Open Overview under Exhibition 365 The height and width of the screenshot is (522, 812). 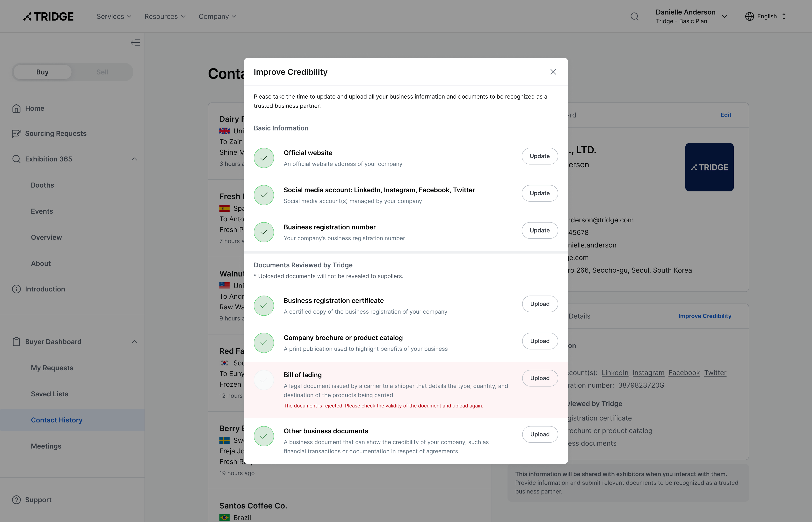46,237
